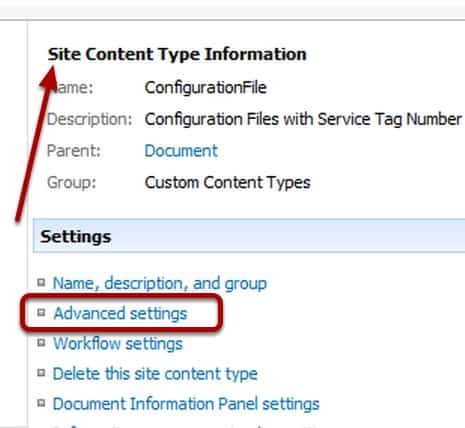The width and height of the screenshot is (465, 428).
Task: Click bullet icon beside Workflow settings
Action: (x=41, y=342)
